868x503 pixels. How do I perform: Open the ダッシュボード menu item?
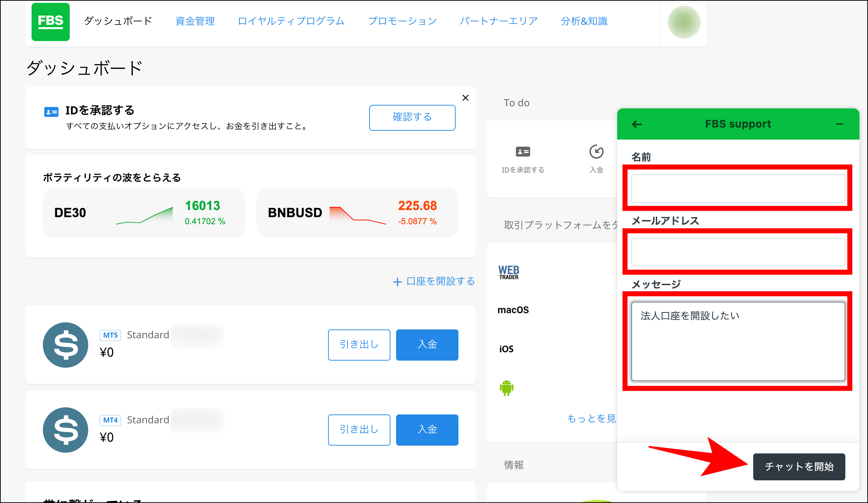[x=118, y=21]
